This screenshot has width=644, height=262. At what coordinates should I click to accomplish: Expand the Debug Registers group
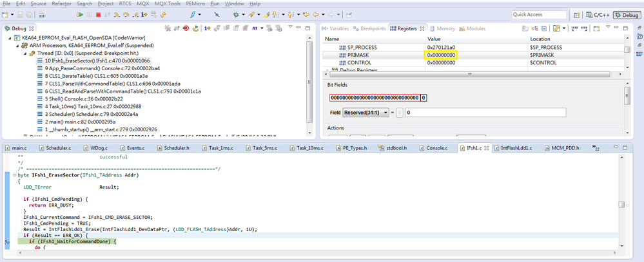(327, 70)
